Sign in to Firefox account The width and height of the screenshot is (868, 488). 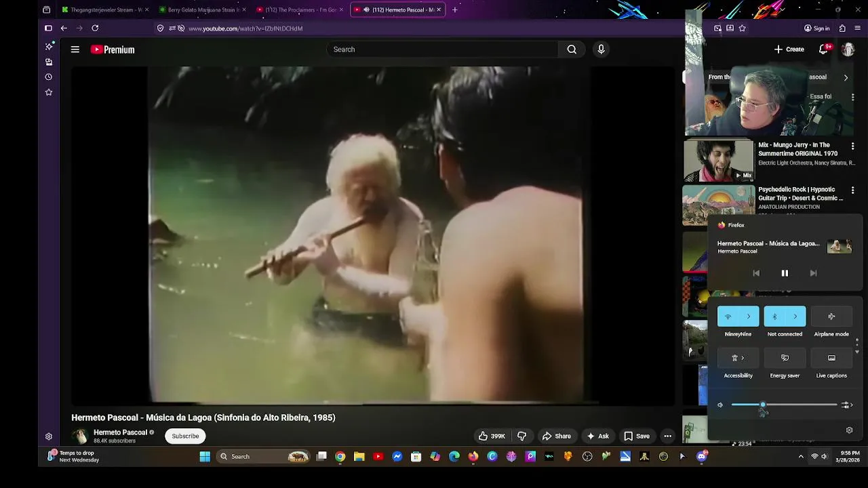click(817, 28)
